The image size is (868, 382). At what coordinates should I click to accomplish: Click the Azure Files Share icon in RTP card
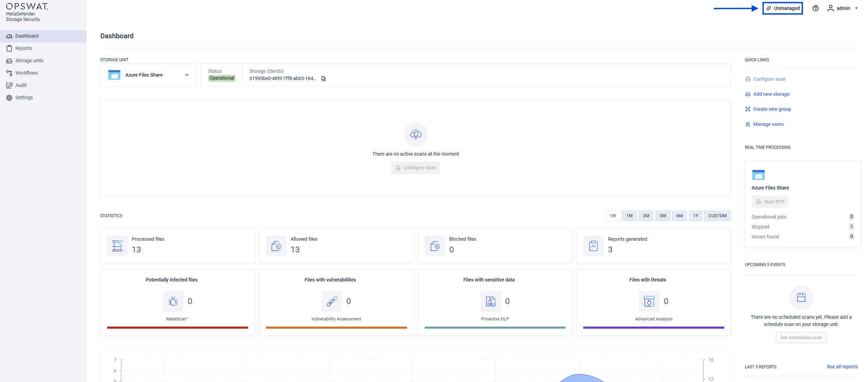pos(758,175)
